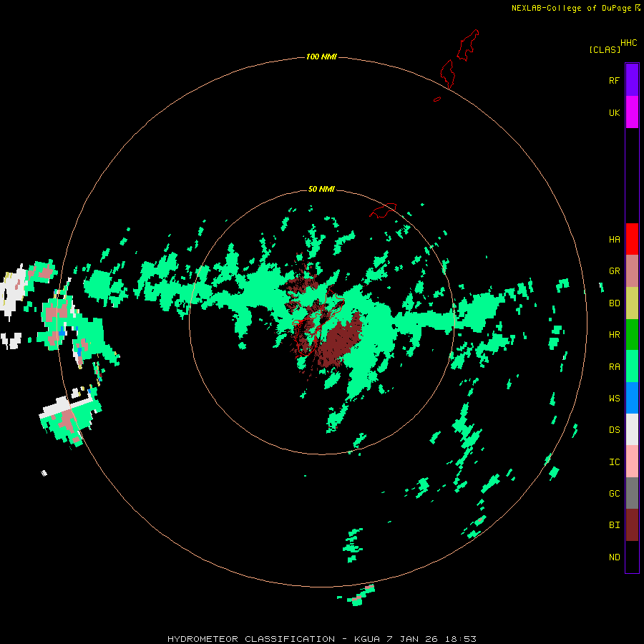644x644 pixels.
Task: Click the BI legend label
Action: (x=614, y=525)
